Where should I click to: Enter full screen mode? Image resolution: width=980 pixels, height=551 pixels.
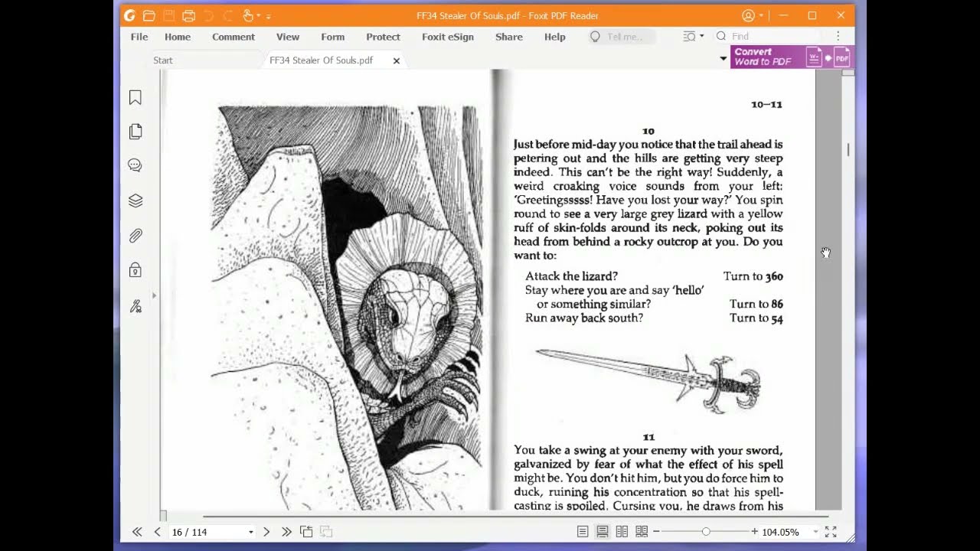[831, 532]
